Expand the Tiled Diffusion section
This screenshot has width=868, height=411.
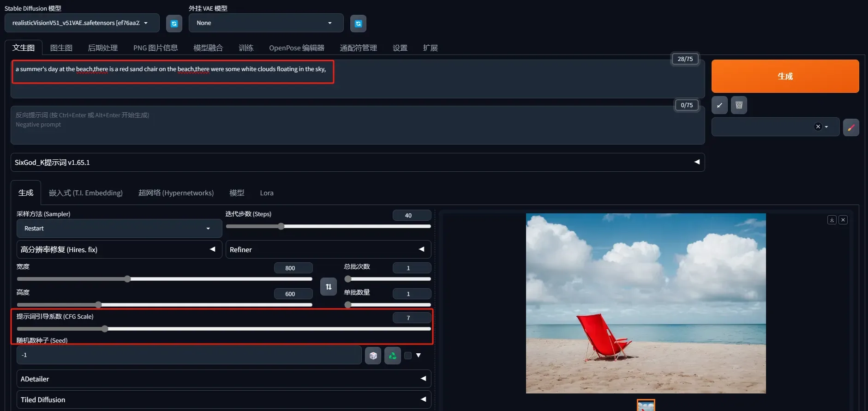pyautogui.click(x=224, y=399)
